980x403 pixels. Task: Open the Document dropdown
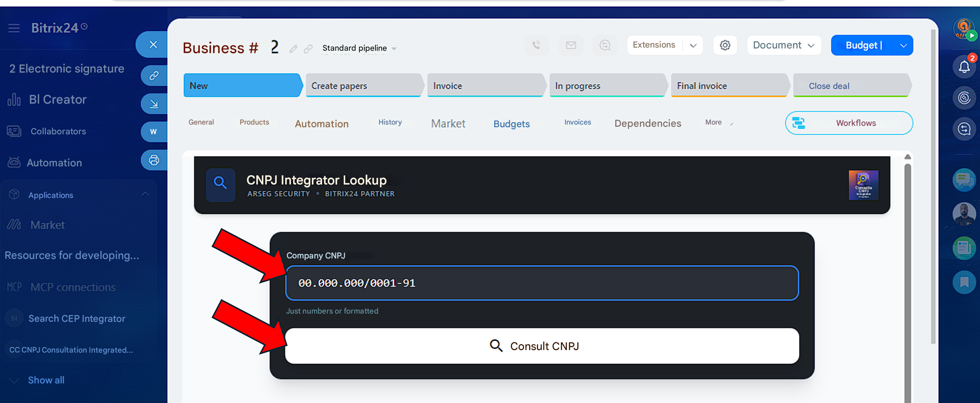click(783, 45)
